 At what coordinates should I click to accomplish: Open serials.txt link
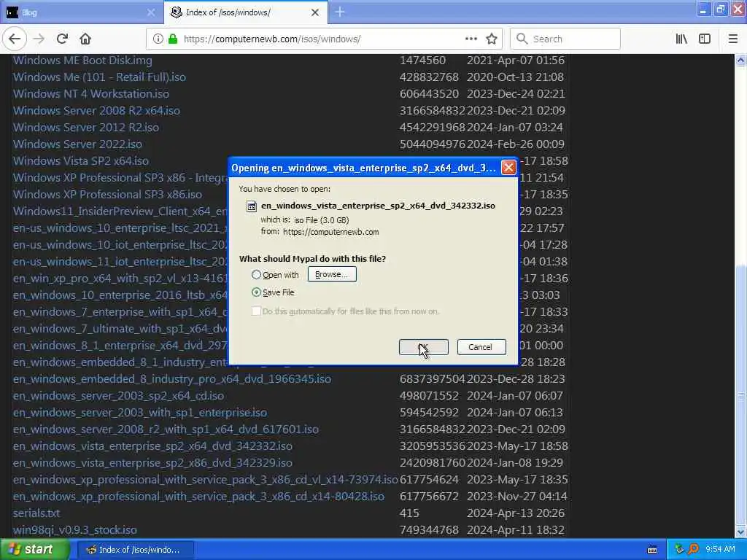[x=36, y=513]
